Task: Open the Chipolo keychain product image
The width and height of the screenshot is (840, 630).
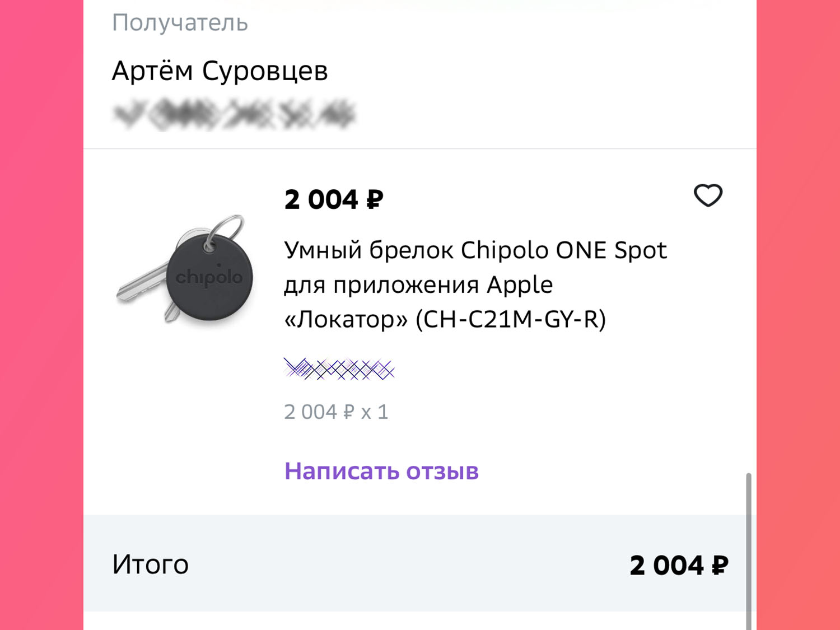Action: point(186,270)
